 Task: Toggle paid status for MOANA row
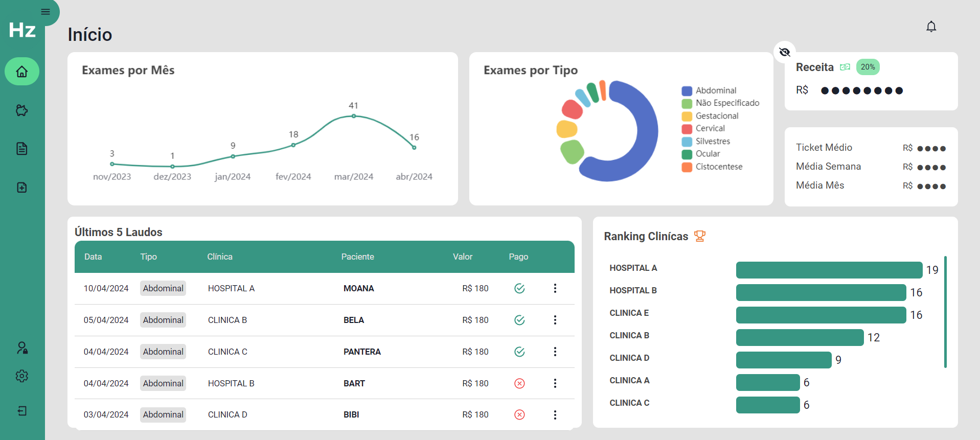[x=519, y=289]
